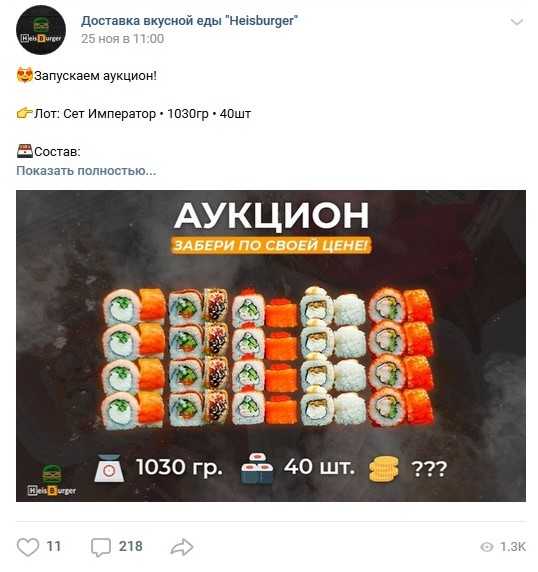Click the heart-eyes cat emoji in post
Screen dimensions: 538x572
tap(24, 75)
